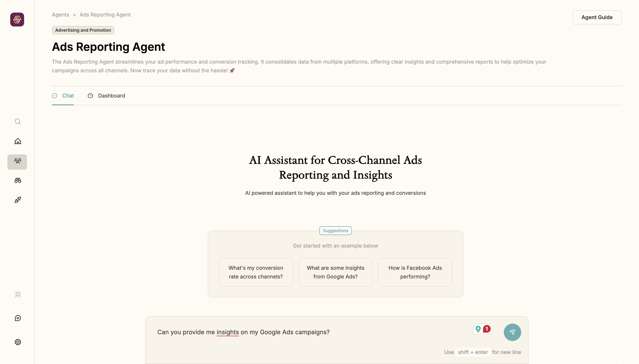Send message with paper plane button

[x=512, y=332]
